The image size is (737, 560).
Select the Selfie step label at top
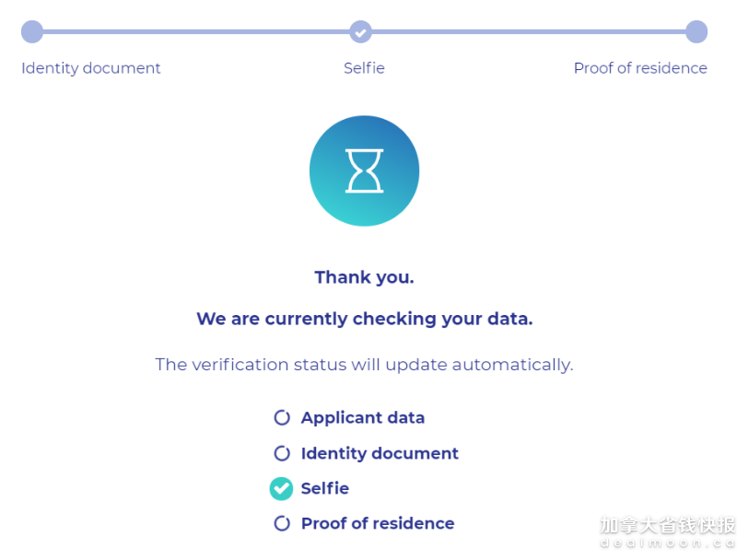click(364, 68)
